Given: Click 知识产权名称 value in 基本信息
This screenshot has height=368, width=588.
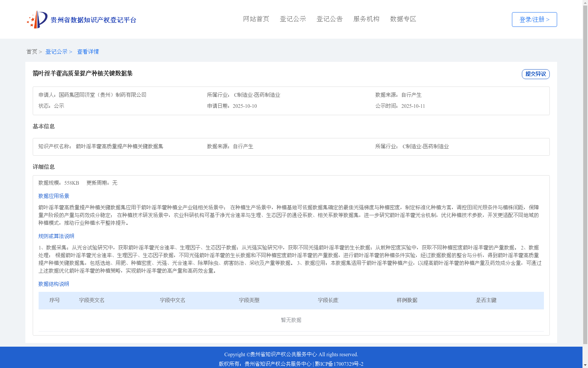Looking at the screenshot, I should 119,146.
